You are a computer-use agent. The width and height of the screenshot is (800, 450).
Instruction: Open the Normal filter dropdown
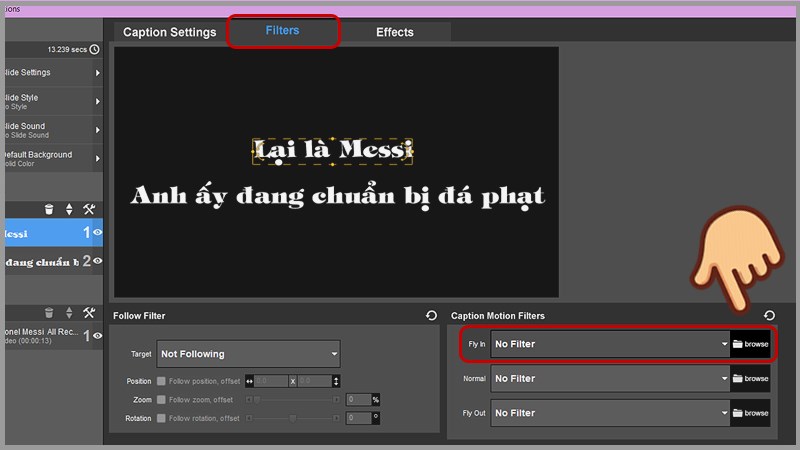[x=610, y=379]
